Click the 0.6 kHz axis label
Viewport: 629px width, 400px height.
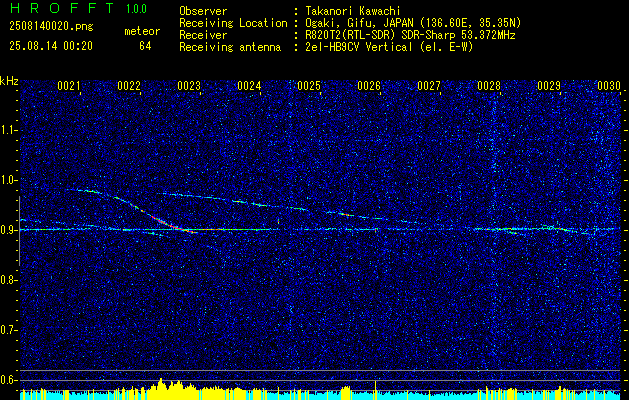[x=9, y=380]
